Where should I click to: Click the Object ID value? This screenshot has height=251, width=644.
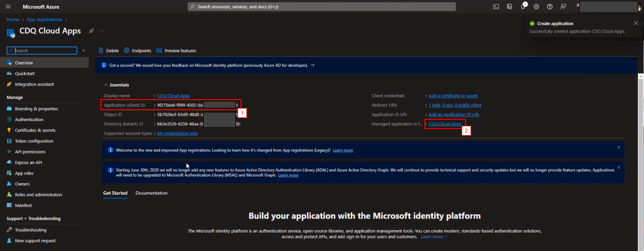click(x=197, y=115)
